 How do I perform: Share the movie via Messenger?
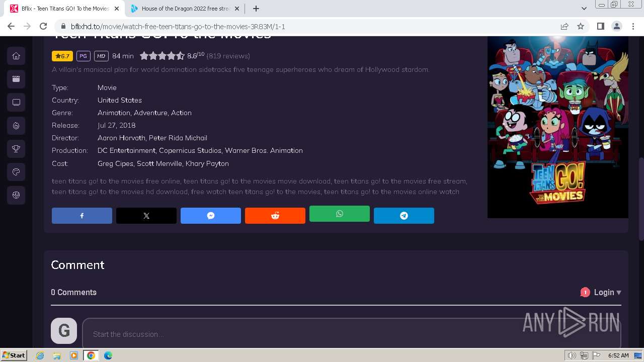211,216
